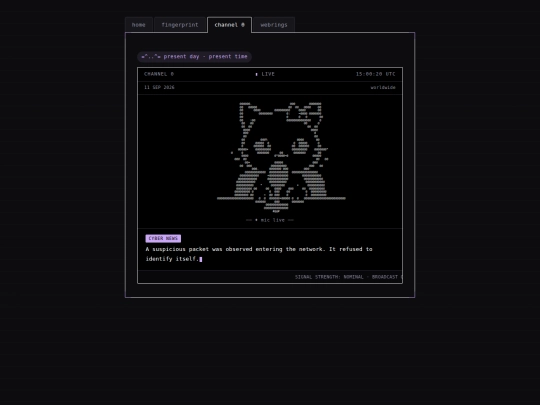The width and height of the screenshot is (540, 405).
Task: Click the 'worldwide' label
Action: [x=383, y=87]
